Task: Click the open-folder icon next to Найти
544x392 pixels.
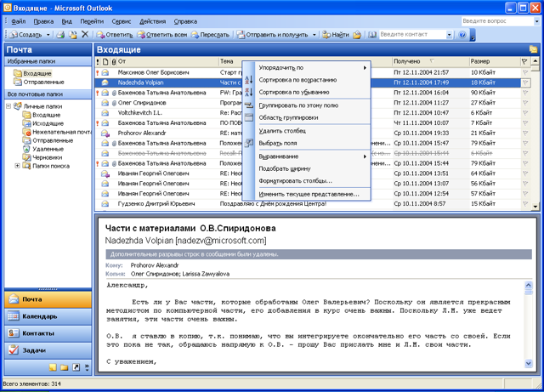Action: point(357,35)
